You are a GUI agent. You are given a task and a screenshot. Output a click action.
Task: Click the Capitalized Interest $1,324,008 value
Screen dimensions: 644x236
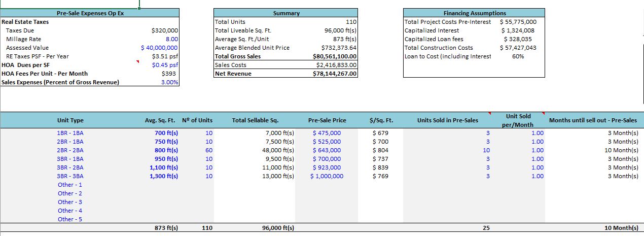pyautogui.click(x=518, y=30)
